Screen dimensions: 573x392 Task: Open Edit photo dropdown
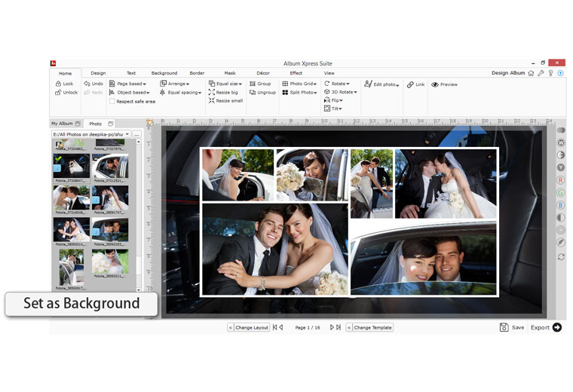[381, 84]
